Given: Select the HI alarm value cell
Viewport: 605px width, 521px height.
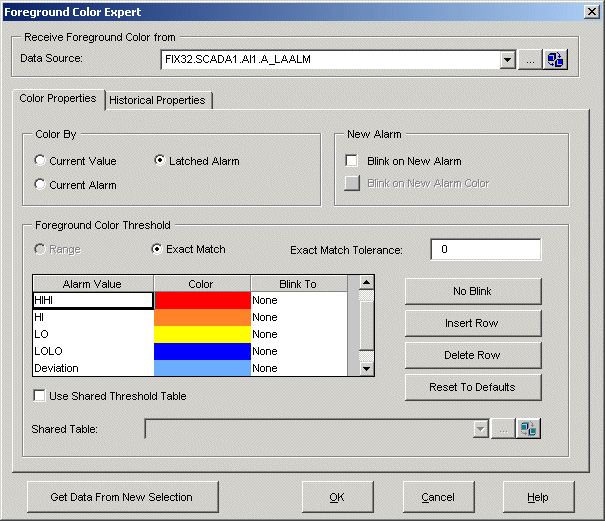Looking at the screenshot, I should point(93,317).
